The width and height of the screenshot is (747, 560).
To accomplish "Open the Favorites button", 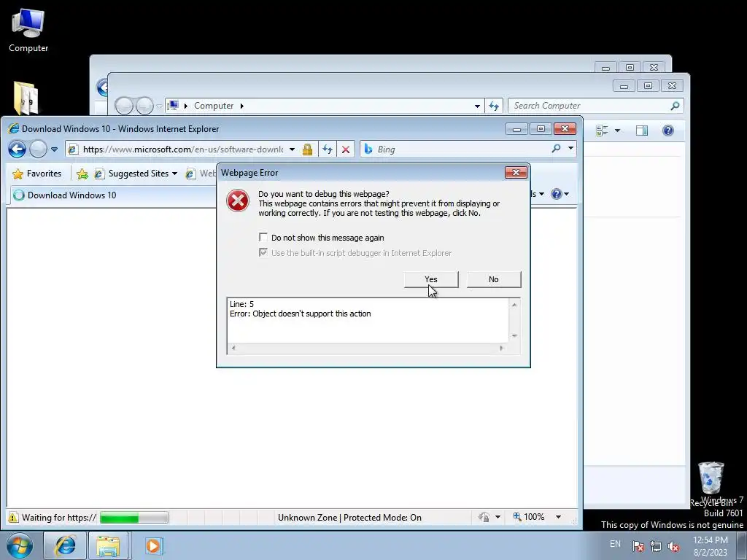I will (37, 174).
